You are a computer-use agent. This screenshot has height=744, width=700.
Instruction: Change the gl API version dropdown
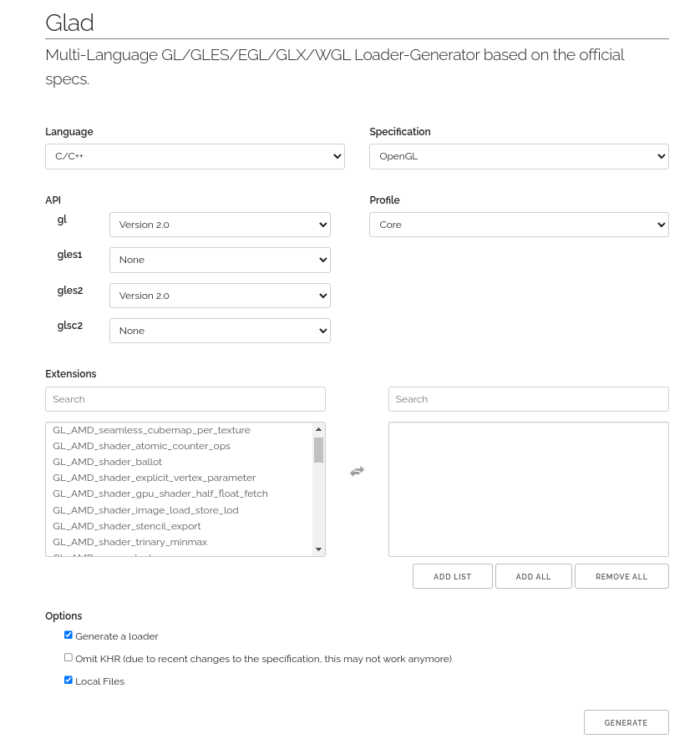220,225
